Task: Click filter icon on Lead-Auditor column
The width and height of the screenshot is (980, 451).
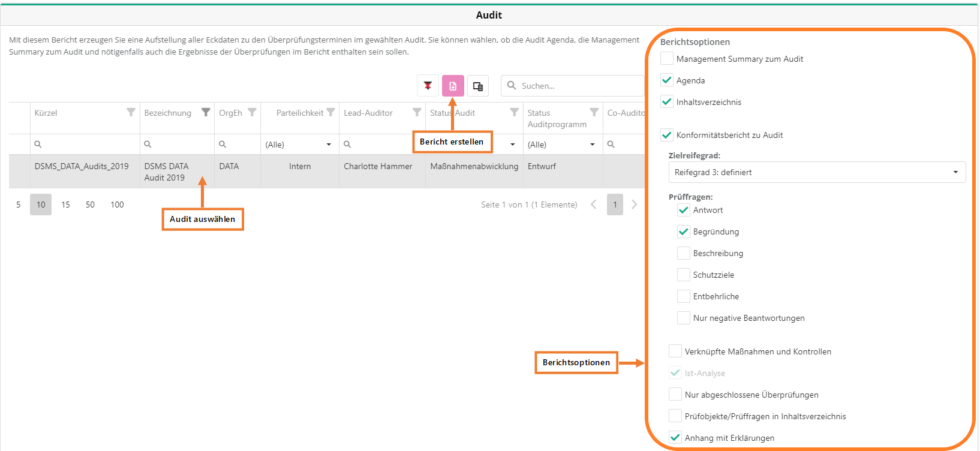Action: pos(417,112)
